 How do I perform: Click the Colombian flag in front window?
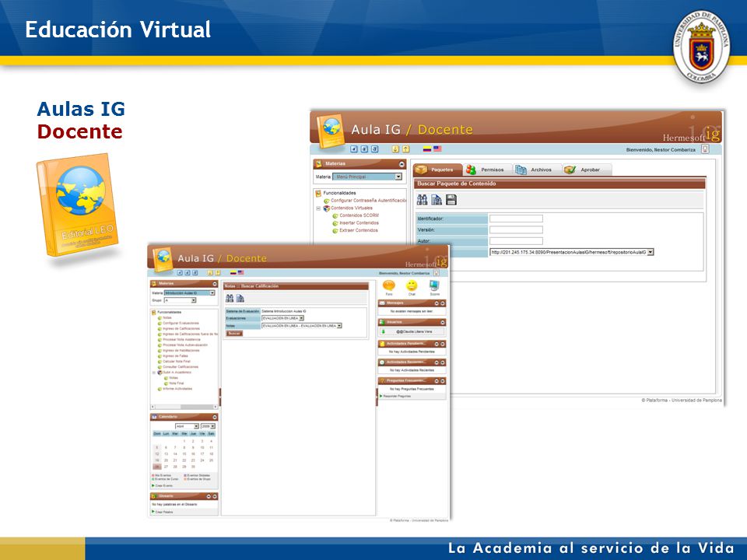pyautogui.click(x=233, y=273)
